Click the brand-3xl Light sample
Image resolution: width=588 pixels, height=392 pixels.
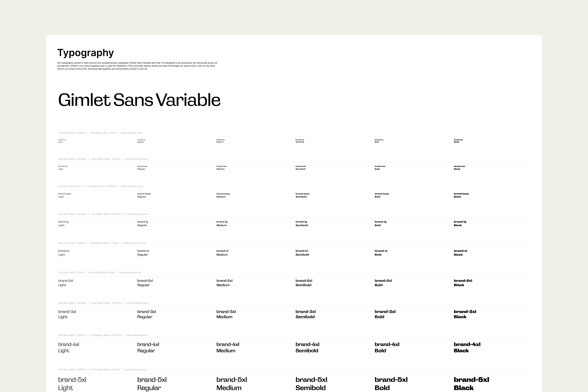click(x=67, y=314)
